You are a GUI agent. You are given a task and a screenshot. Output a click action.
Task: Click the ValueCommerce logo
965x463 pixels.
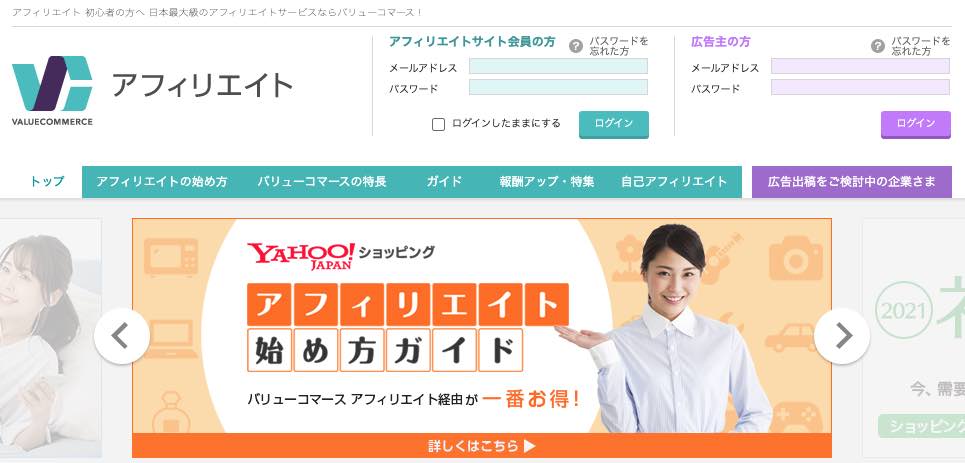tap(52, 91)
